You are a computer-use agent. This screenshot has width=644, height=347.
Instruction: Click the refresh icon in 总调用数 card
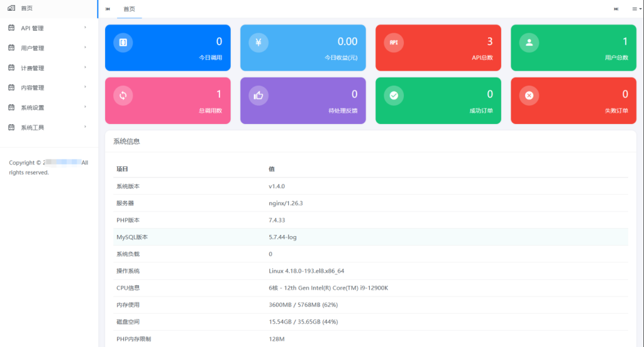(123, 95)
